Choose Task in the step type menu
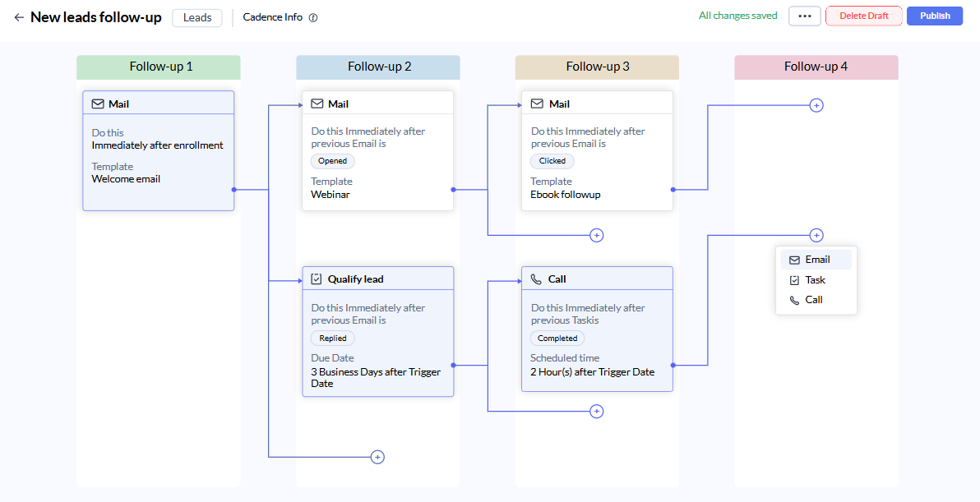This screenshot has height=502, width=980. click(x=816, y=279)
